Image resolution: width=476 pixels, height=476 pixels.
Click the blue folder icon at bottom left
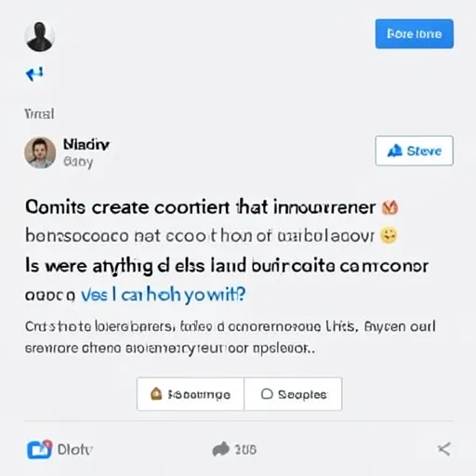coord(39,449)
